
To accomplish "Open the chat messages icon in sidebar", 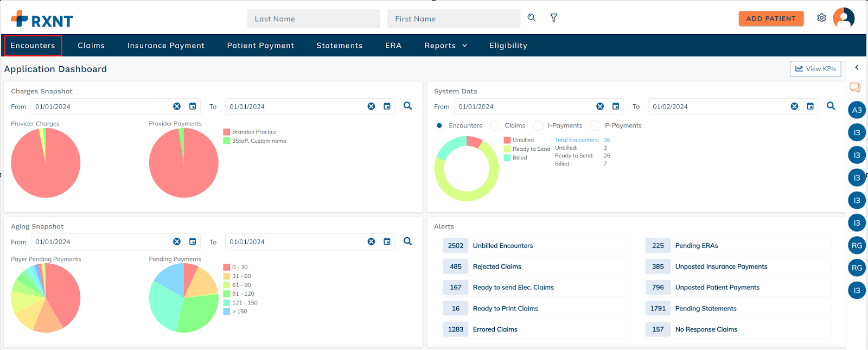I will coord(855,87).
